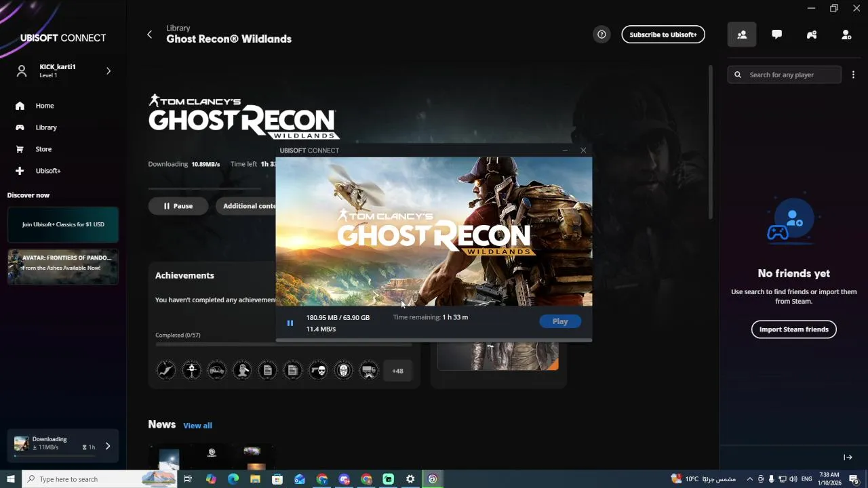Click the Search for any player field

click(785, 75)
